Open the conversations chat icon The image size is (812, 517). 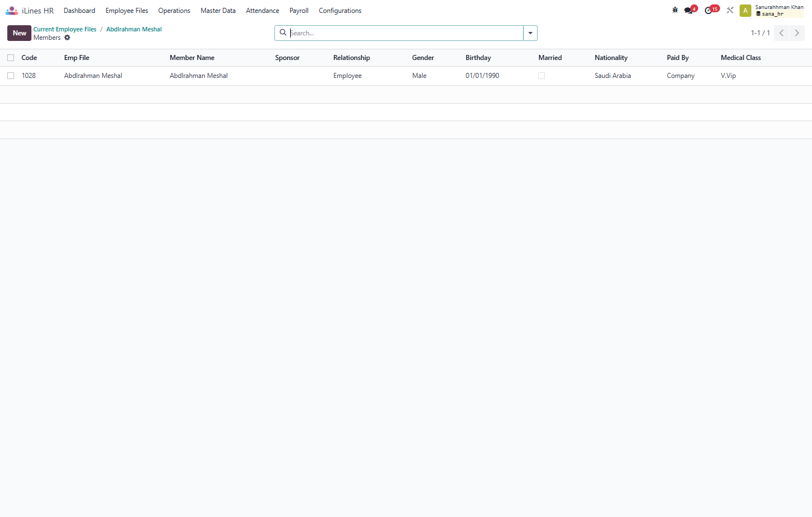[x=689, y=11]
